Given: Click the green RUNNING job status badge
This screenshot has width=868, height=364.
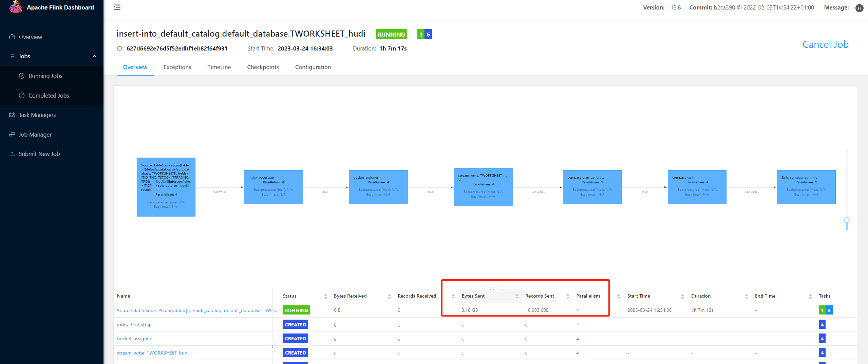Looking at the screenshot, I should coord(391,34).
